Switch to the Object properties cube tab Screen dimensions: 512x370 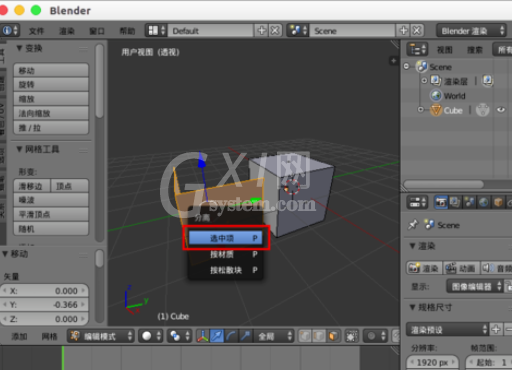coord(498,202)
